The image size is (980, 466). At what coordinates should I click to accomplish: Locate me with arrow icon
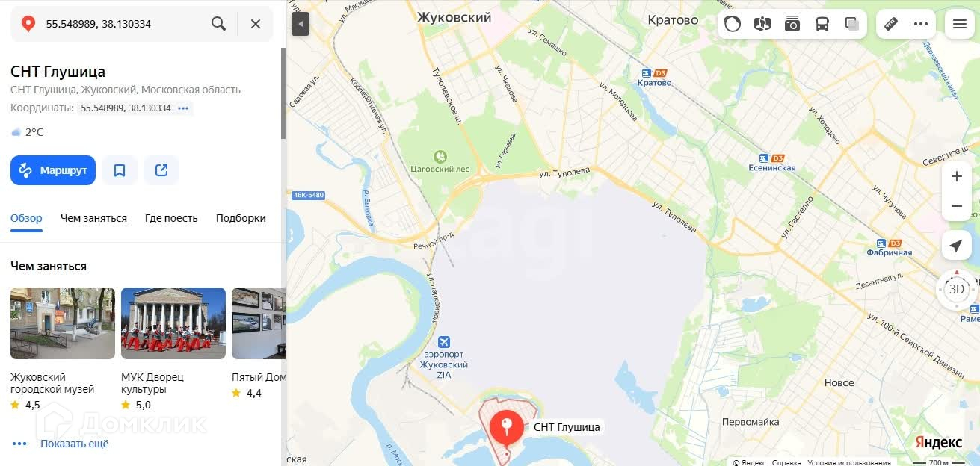(x=956, y=246)
